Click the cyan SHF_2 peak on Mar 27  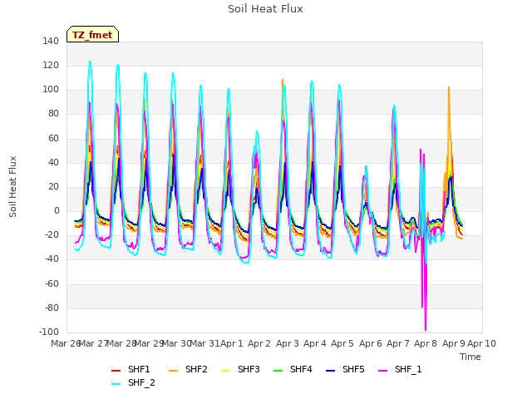[90, 62]
